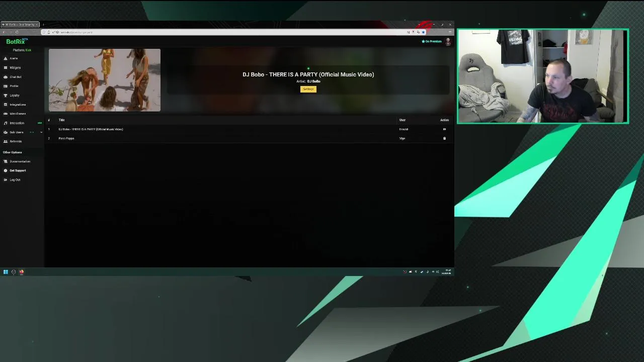The height and width of the screenshot is (362, 644).
Task: Click the Get Support icon
Action: click(x=6, y=170)
